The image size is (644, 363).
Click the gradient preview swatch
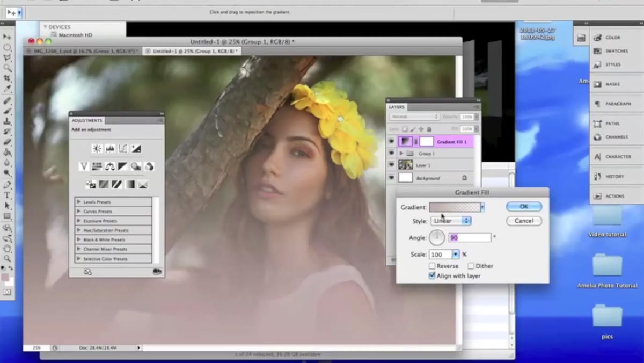tap(455, 207)
